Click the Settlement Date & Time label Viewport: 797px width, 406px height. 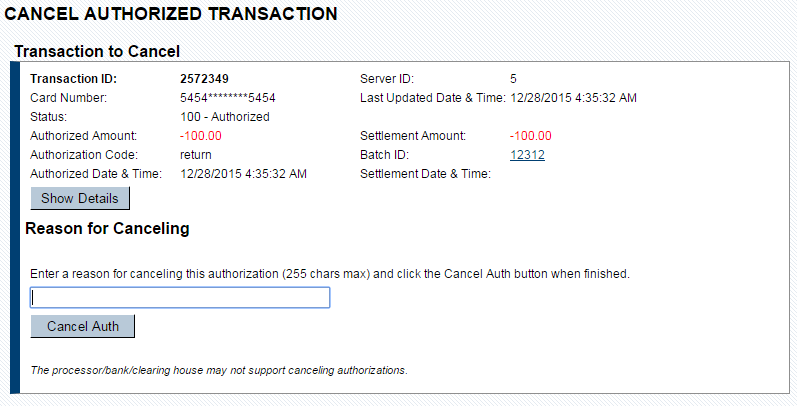click(425, 174)
